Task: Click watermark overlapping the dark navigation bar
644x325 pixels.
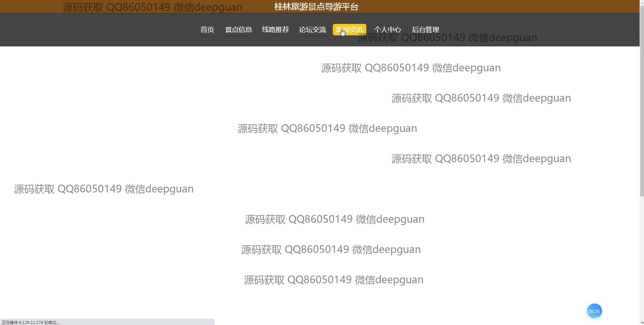Action: click(447, 38)
